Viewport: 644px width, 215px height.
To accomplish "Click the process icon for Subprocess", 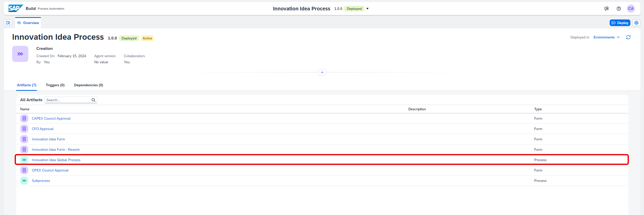I will pos(24,181).
